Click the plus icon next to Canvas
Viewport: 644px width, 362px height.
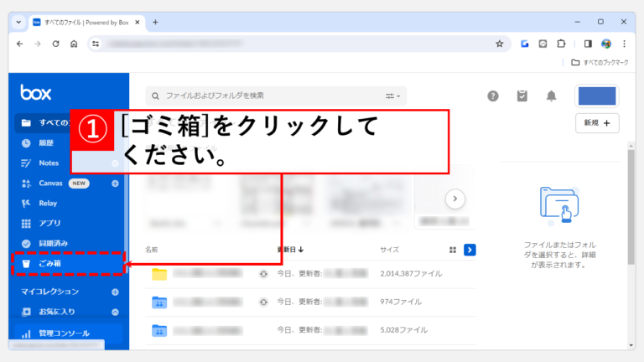(x=115, y=184)
